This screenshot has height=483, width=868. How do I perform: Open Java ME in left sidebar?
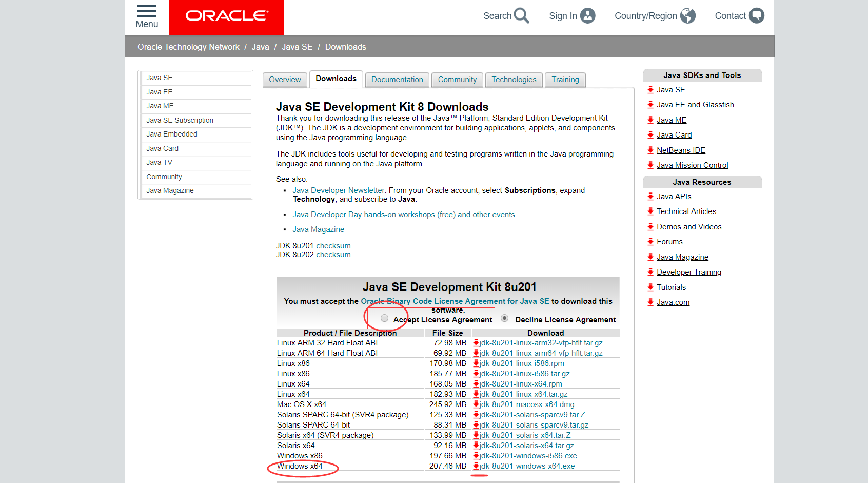pyautogui.click(x=196, y=106)
